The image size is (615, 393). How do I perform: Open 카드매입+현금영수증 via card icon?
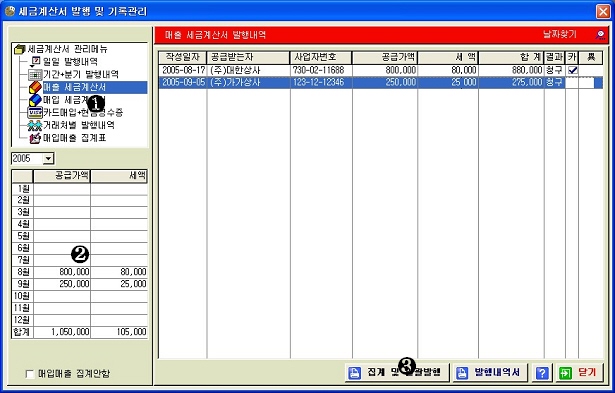35,113
